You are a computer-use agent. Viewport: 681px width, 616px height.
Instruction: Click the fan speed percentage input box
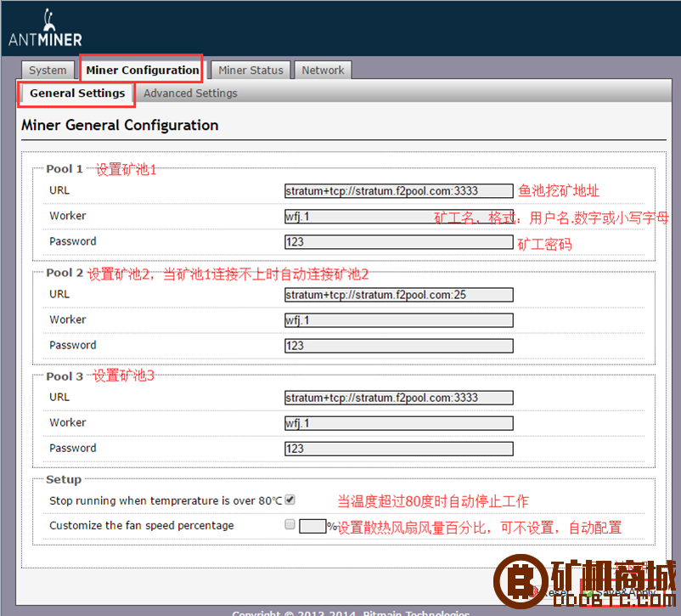click(x=312, y=526)
